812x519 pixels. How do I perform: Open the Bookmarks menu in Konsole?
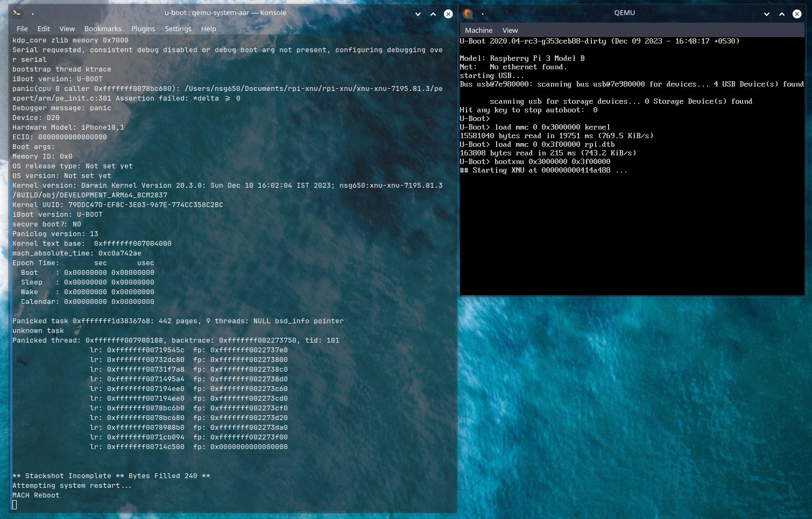pyautogui.click(x=103, y=29)
